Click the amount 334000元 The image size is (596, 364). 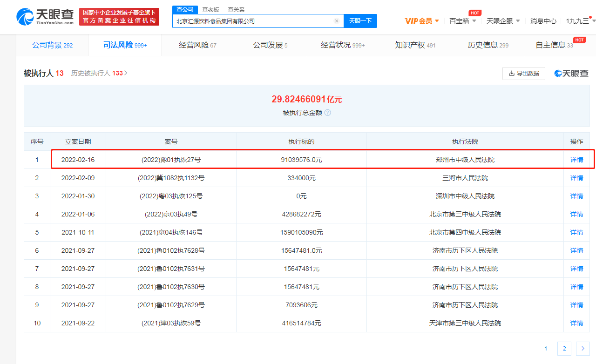(301, 178)
